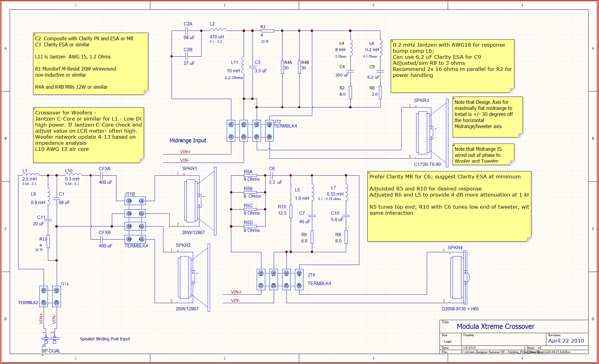599x364 pixels.
Task: Open the Design Axis midrange note
Action: (x=488, y=117)
